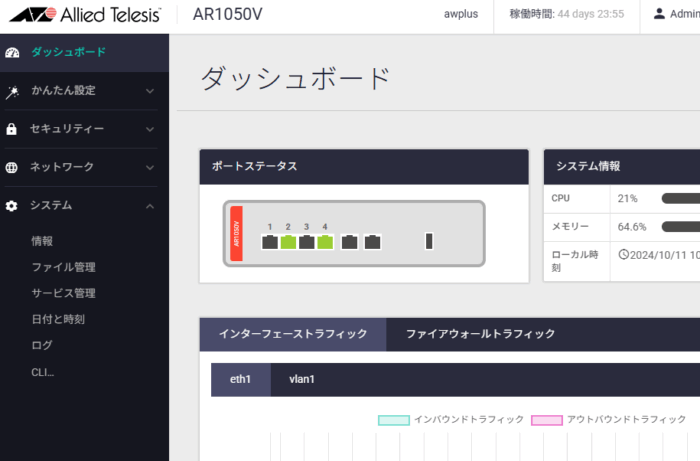Click the dashboard gauge icon in sidebar
Viewport: 700px width, 461px height.
[12, 52]
